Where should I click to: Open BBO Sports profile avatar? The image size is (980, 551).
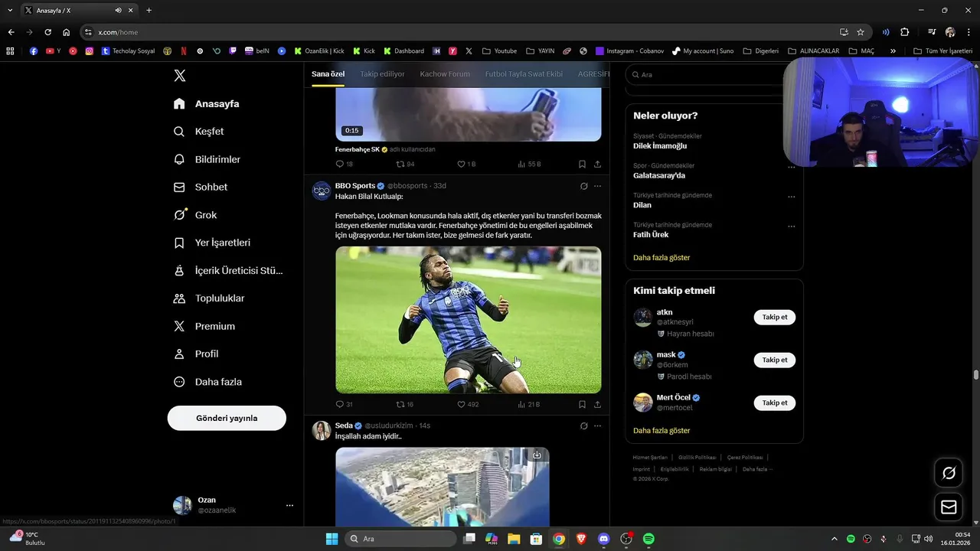click(322, 191)
